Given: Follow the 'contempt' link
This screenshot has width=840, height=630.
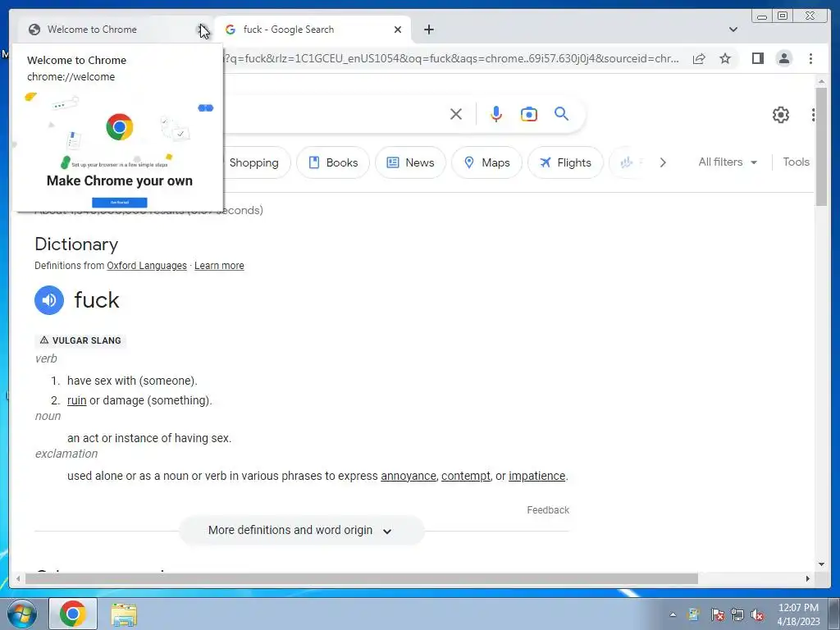Looking at the screenshot, I should [x=466, y=476].
